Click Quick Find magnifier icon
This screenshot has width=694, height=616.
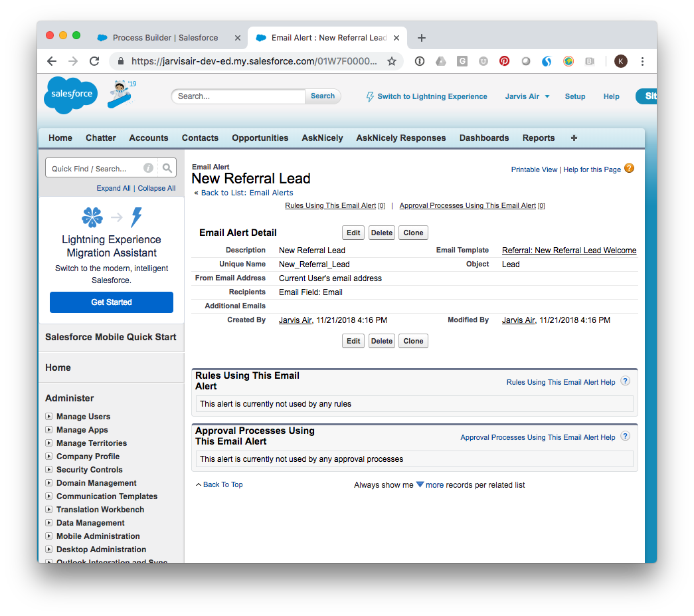point(167,168)
